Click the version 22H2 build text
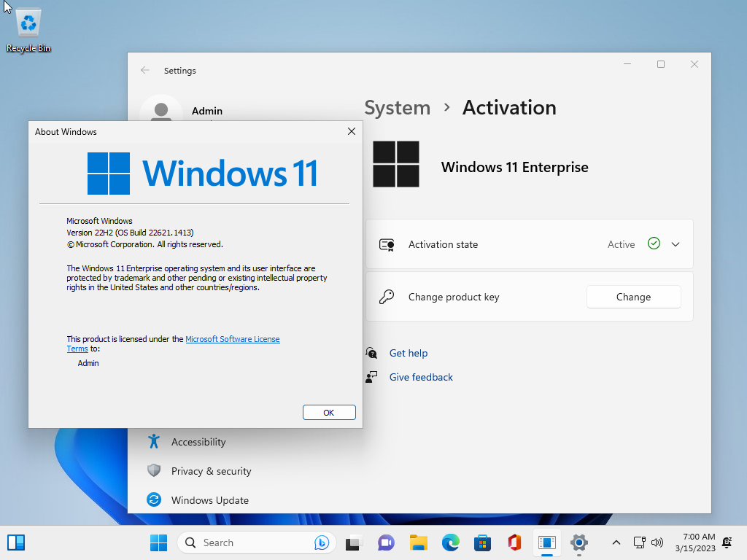The image size is (747, 560). [130, 233]
